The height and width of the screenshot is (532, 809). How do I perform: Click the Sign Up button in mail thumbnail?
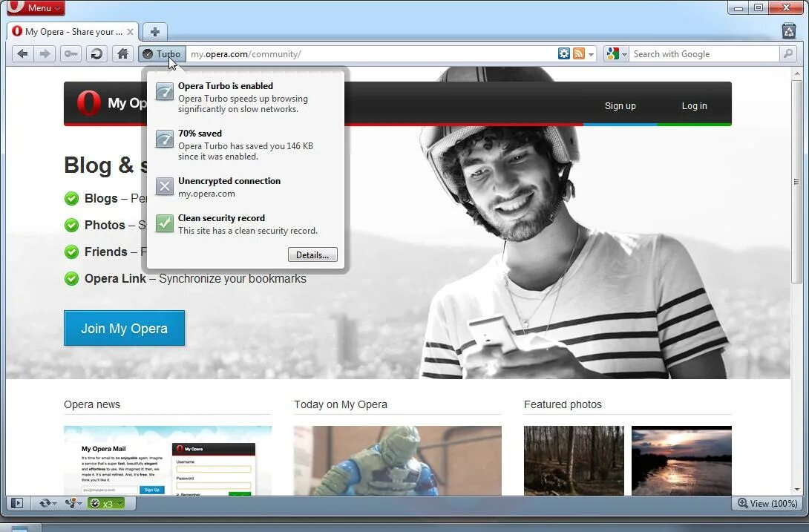(x=151, y=490)
